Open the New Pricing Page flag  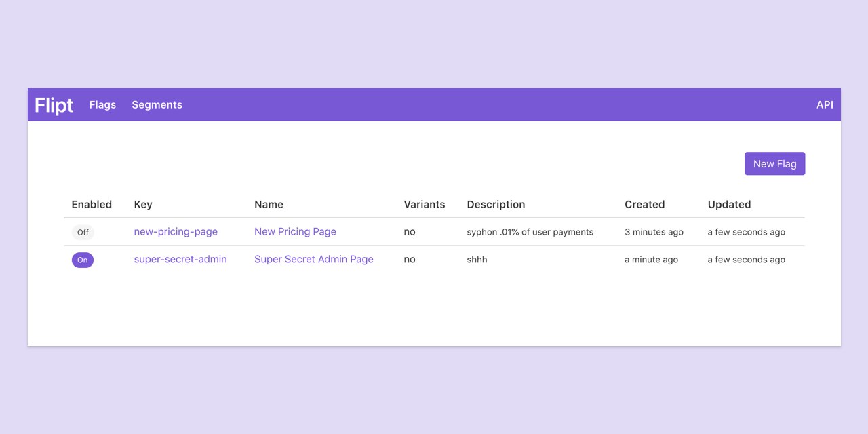point(295,232)
